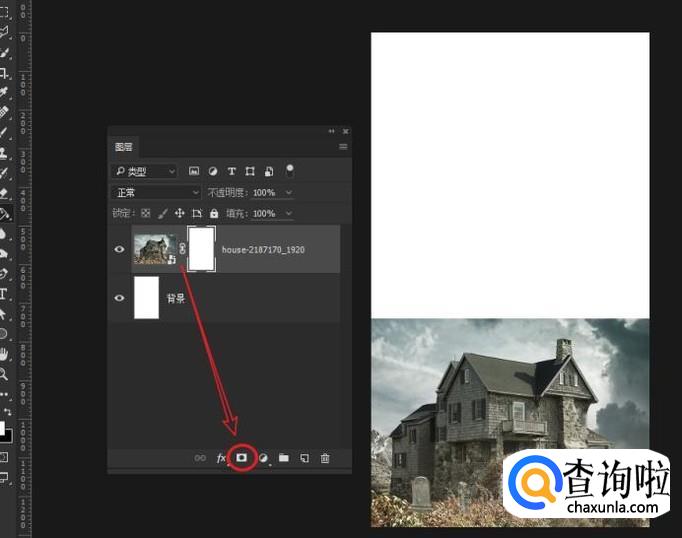Filter layers by text type icon
This screenshot has height=538, width=682.
(232, 171)
